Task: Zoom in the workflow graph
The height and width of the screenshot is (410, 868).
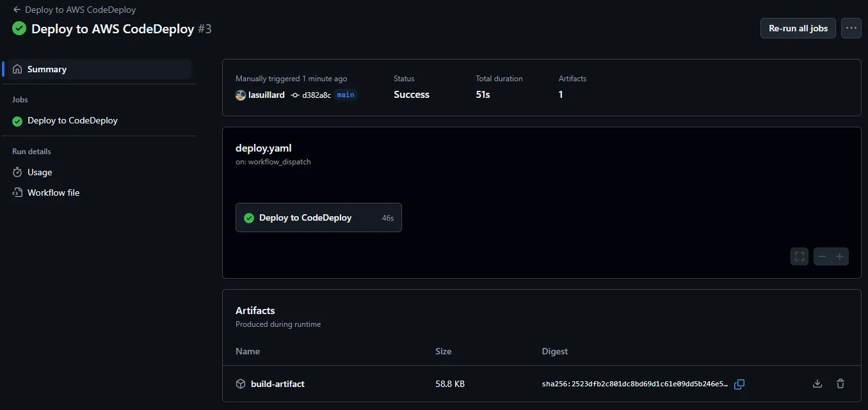Action: [x=840, y=256]
